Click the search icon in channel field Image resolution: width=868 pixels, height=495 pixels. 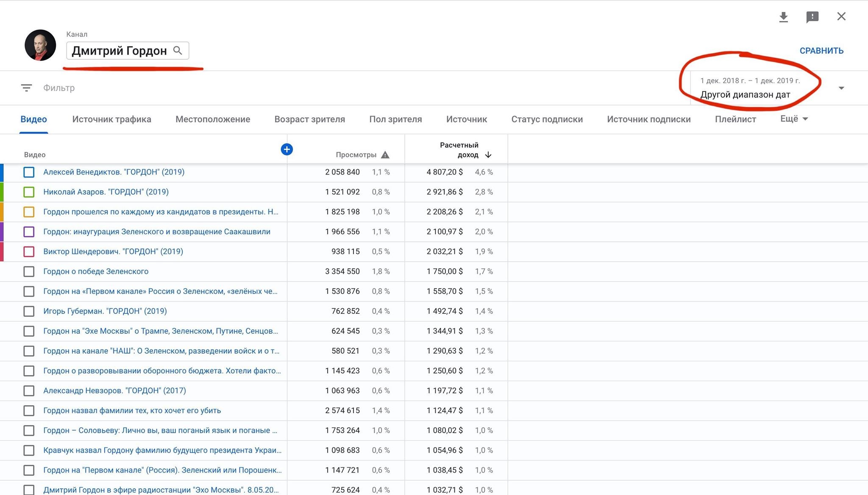pos(178,51)
